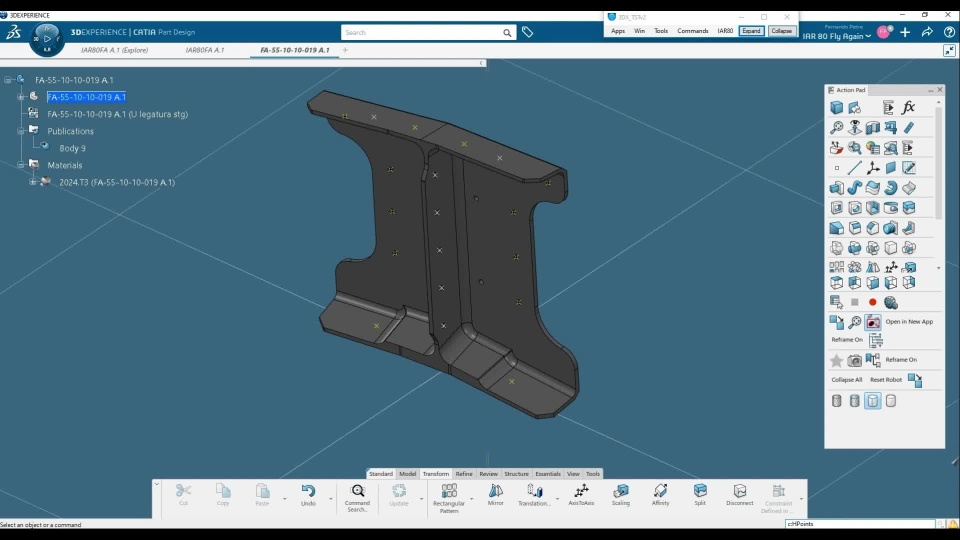Click the camera capture icon in Action Pad
960x540 pixels.
(855, 361)
